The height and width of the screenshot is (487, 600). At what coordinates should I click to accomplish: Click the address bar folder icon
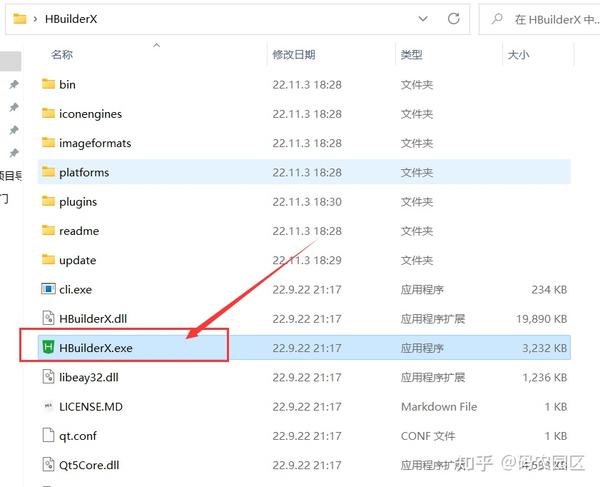(20, 19)
